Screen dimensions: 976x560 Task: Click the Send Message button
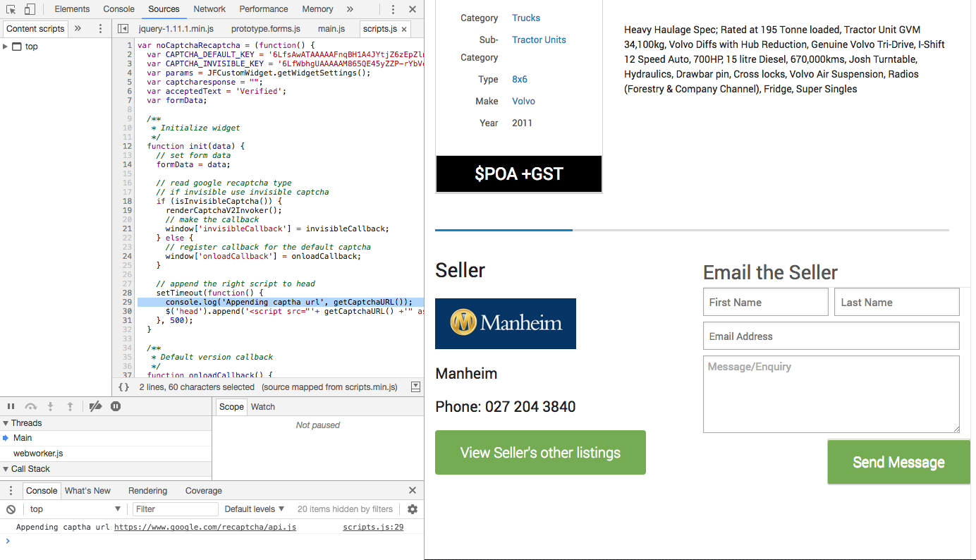pyautogui.click(x=898, y=462)
